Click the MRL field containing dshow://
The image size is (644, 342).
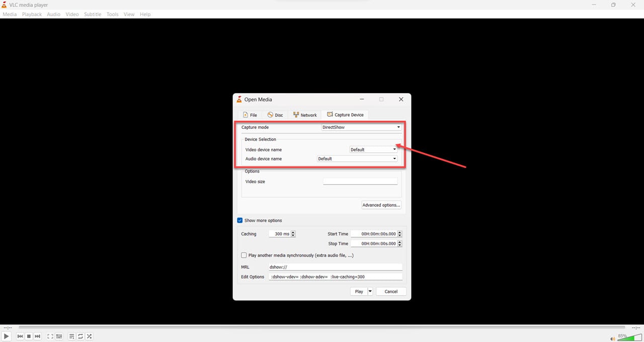336,267
